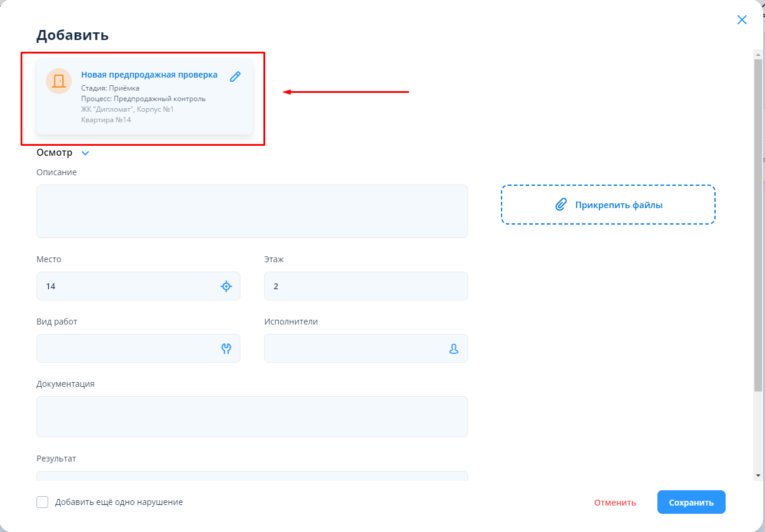The width and height of the screenshot is (765, 532).
Task: Click the Документация text area
Action: 252,416
